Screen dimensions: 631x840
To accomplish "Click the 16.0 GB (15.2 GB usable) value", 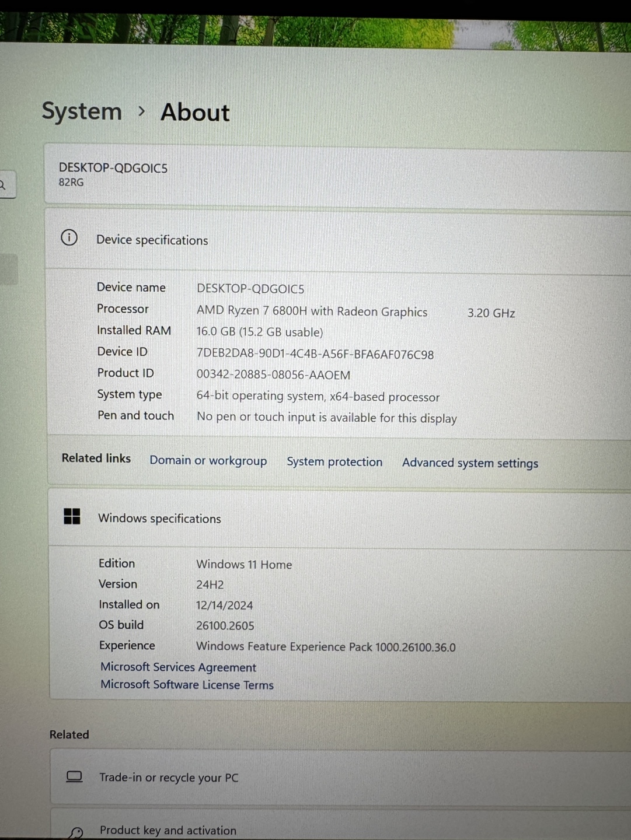I will (260, 332).
